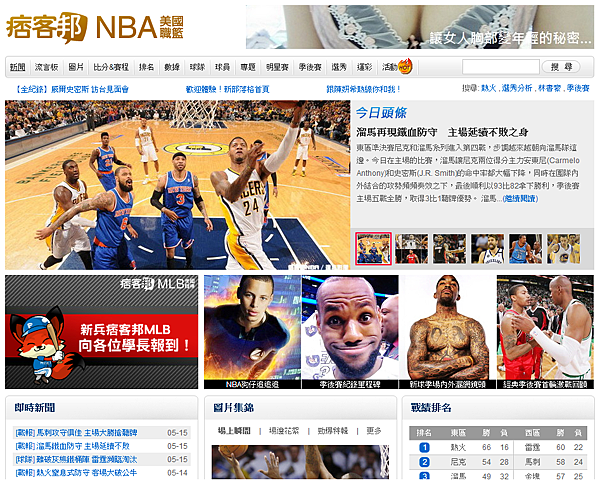Click the 繼續閱讀 link
Viewport: 600px width, 485px height.
click(x=520, y=199)
